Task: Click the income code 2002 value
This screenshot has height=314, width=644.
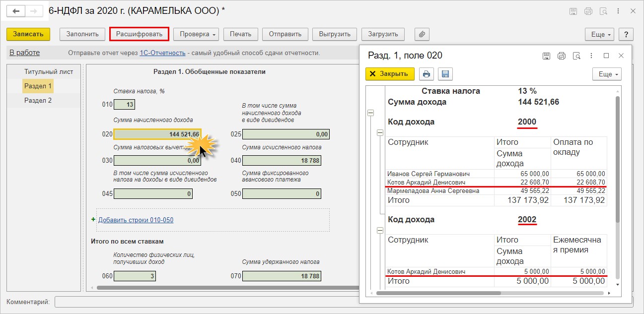Action: 527,219
